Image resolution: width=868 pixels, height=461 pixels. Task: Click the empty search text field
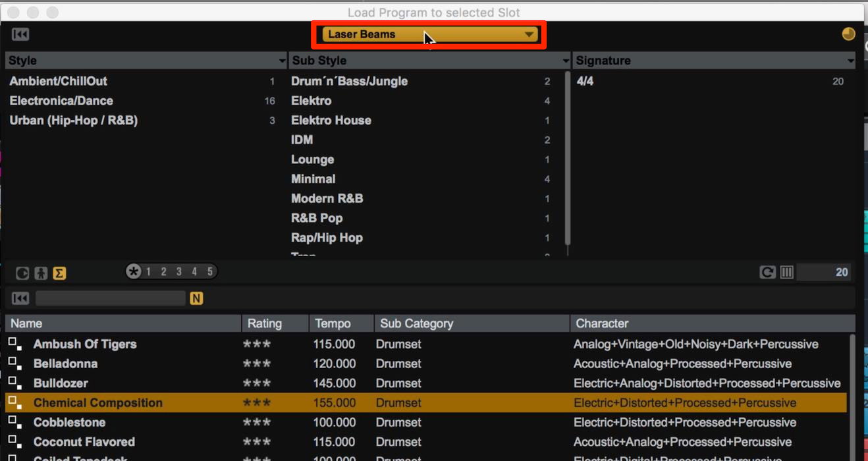[111, 298]
